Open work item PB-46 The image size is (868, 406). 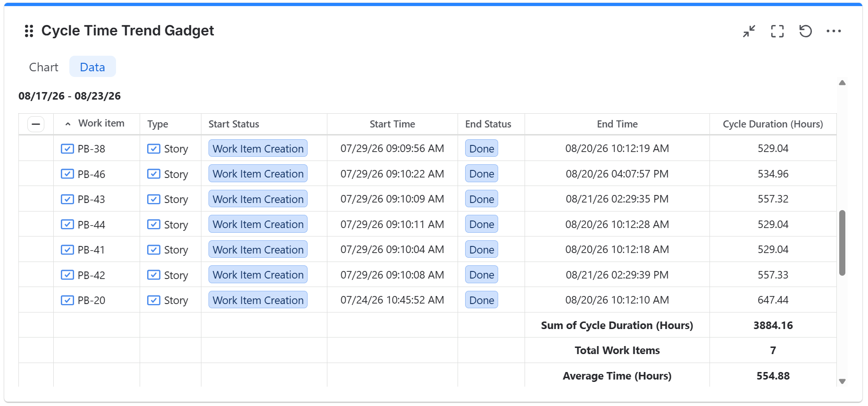pos(91,174)
